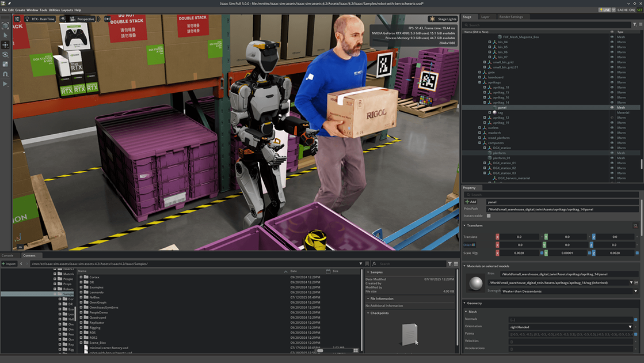Toggle visibility eye for panel mesh

[x=612, y=107]
